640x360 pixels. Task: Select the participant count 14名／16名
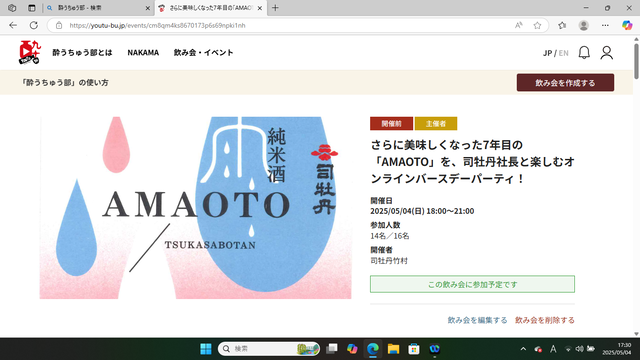(390, 236)
